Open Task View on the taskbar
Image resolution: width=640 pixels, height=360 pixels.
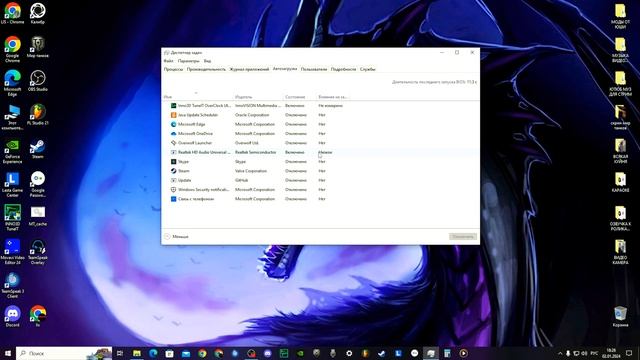pos(120,353)
